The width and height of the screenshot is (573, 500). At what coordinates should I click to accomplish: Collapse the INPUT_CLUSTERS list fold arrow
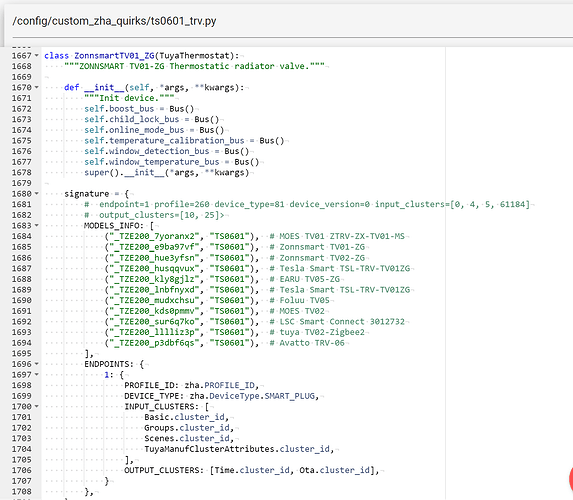(37, 406)
